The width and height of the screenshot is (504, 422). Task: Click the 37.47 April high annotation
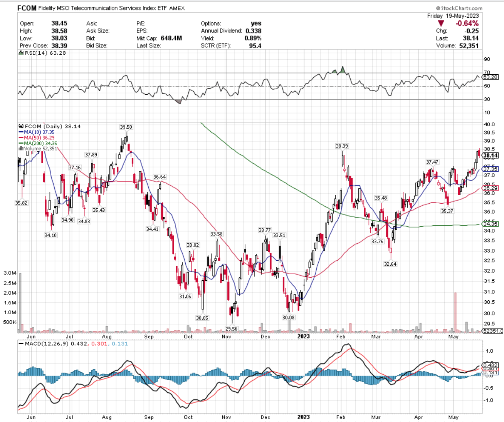(432, 162)
